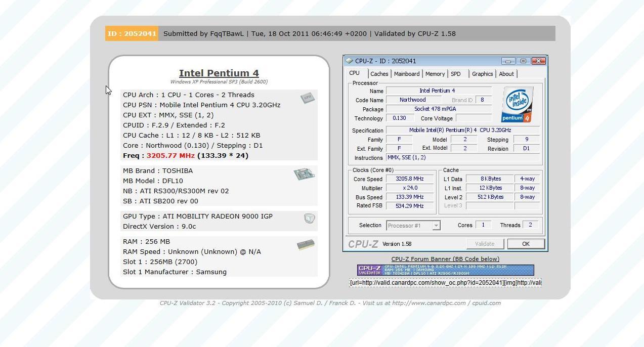644x347 pixels.
Task: Click the L1 Inst. 12 KBytes field
Action: coord(490,188)
